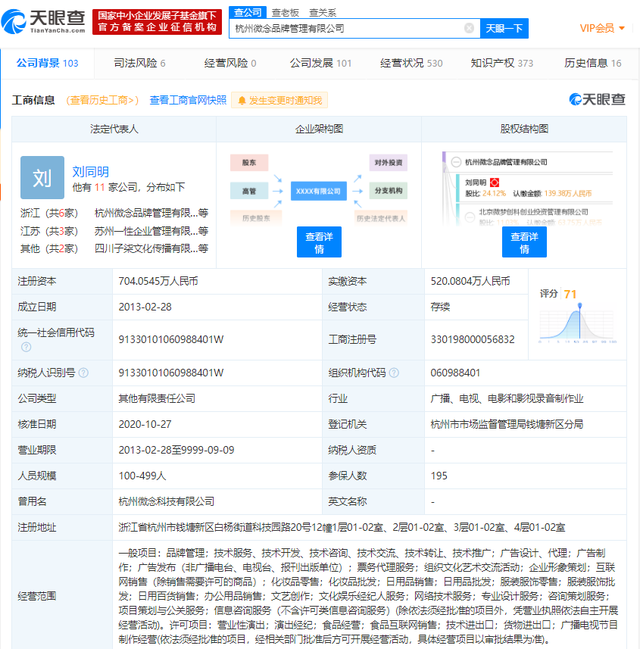Collapse the 杭州微念品牌管理有限公司 node in equity chart

coord(456,162)
